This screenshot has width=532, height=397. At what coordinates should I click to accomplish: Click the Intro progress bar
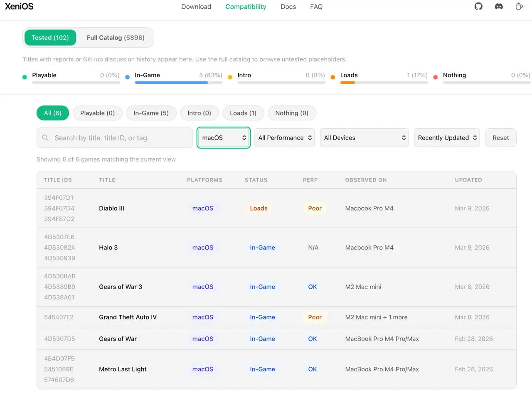pos(281,83)
